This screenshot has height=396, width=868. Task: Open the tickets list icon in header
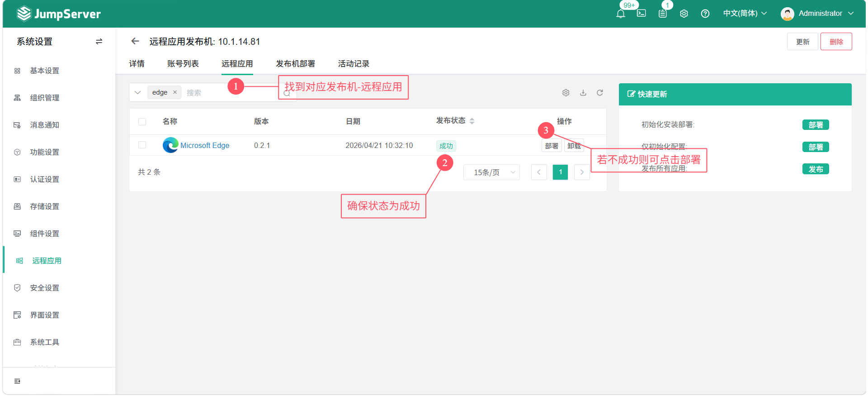tap(662, 14)
